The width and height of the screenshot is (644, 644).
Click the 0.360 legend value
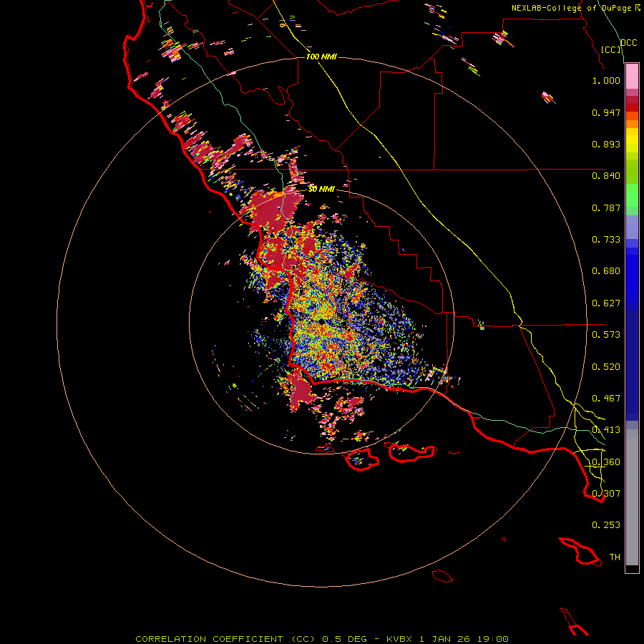coord(606,462)
